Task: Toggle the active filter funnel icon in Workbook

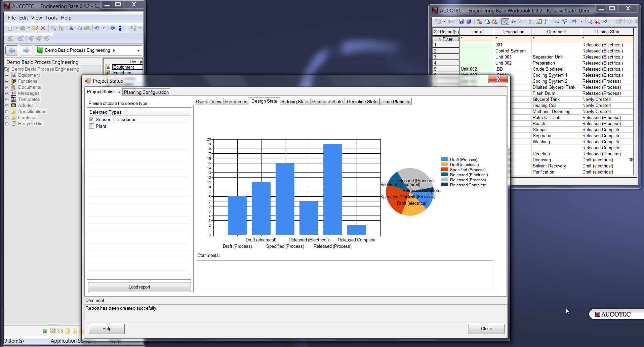Action: click(505, 22)
